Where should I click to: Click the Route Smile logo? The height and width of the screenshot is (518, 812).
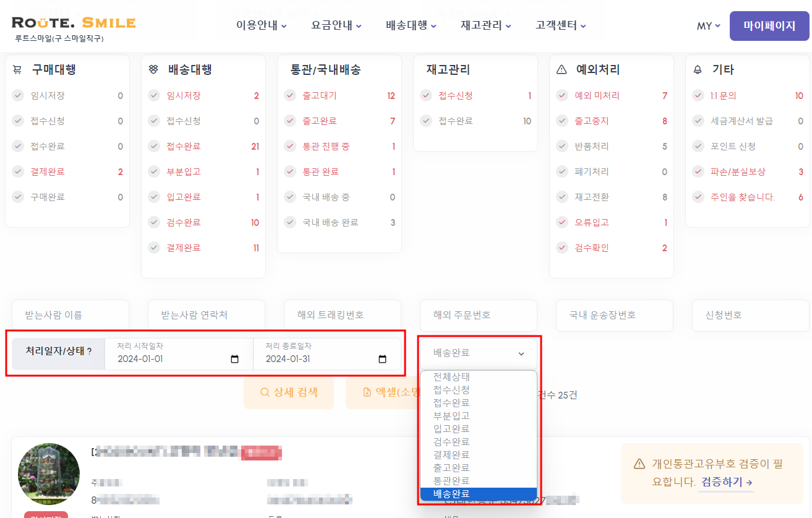[74, 24]
